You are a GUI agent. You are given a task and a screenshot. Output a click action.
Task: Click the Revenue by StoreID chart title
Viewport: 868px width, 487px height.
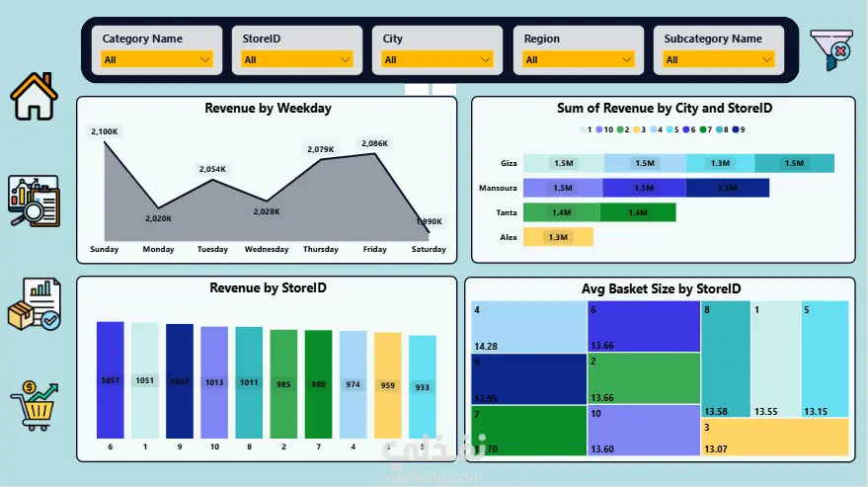(268, 287)
